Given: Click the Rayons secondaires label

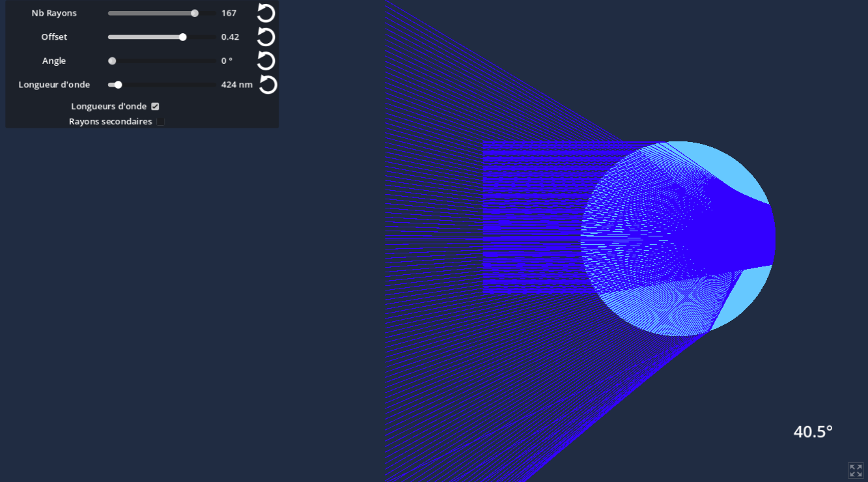Looking at the screenshot, I should pos(111,122).
